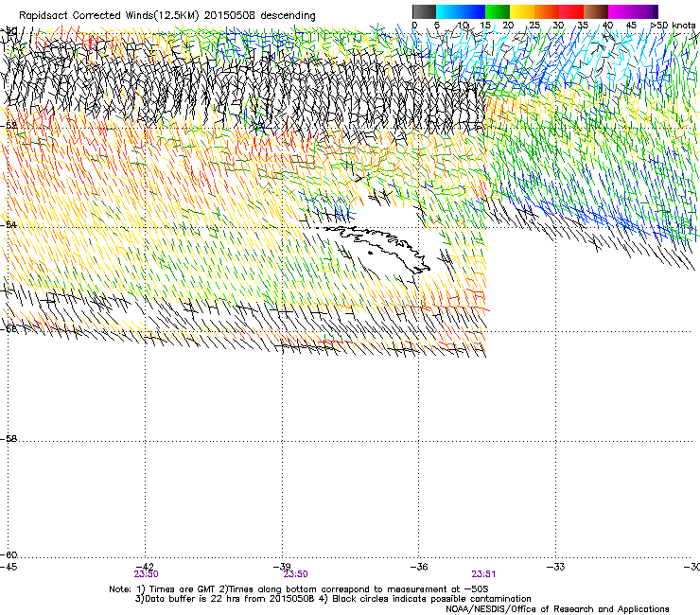Screen dimensions: 700x615
Task: Click the cyan 5-10 knots legend swatch
Action: [x=448, y=11]
